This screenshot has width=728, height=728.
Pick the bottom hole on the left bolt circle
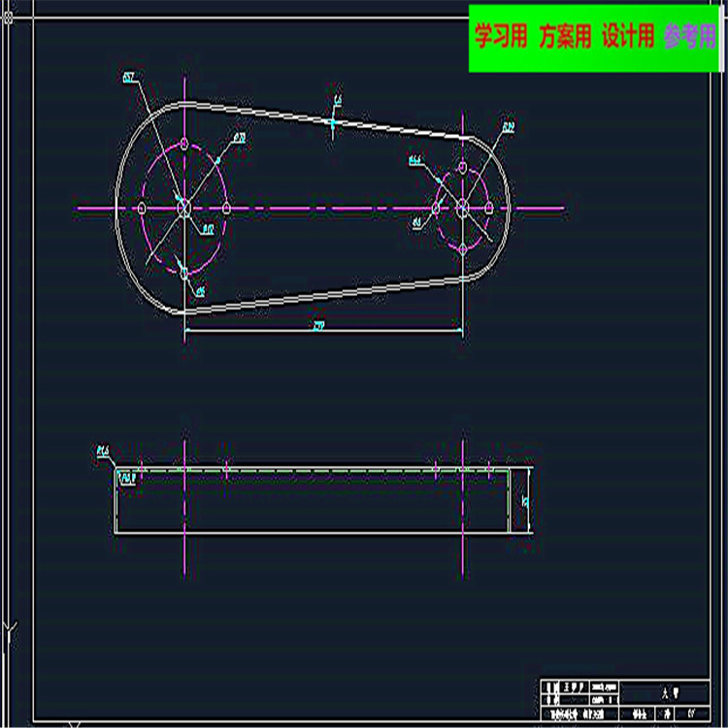tap(184, 273)
